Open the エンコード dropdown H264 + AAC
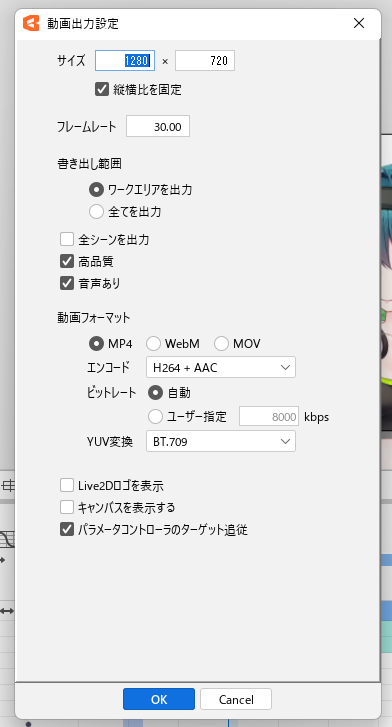The height and width of the screenshot is (727, 392). click(x=221, y=368)
